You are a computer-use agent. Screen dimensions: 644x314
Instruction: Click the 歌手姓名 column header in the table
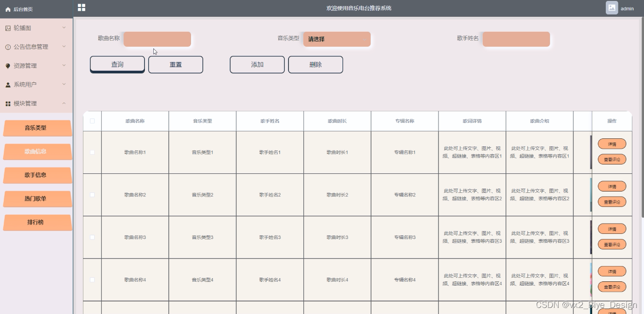tap(270, 121)
